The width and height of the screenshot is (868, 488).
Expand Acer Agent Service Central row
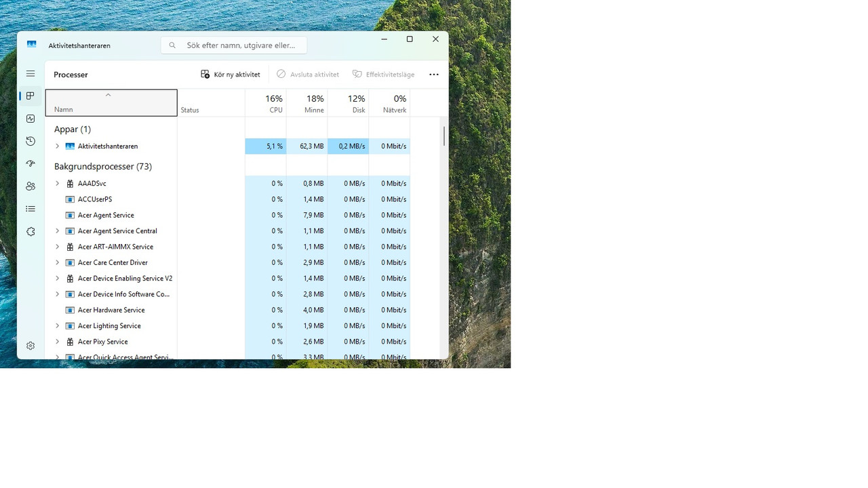57,231
